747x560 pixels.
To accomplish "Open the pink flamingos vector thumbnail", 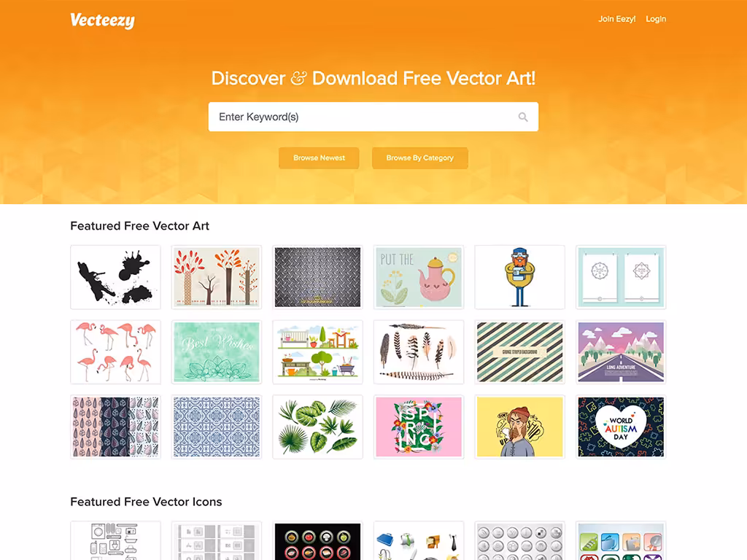I will point(115,352).
